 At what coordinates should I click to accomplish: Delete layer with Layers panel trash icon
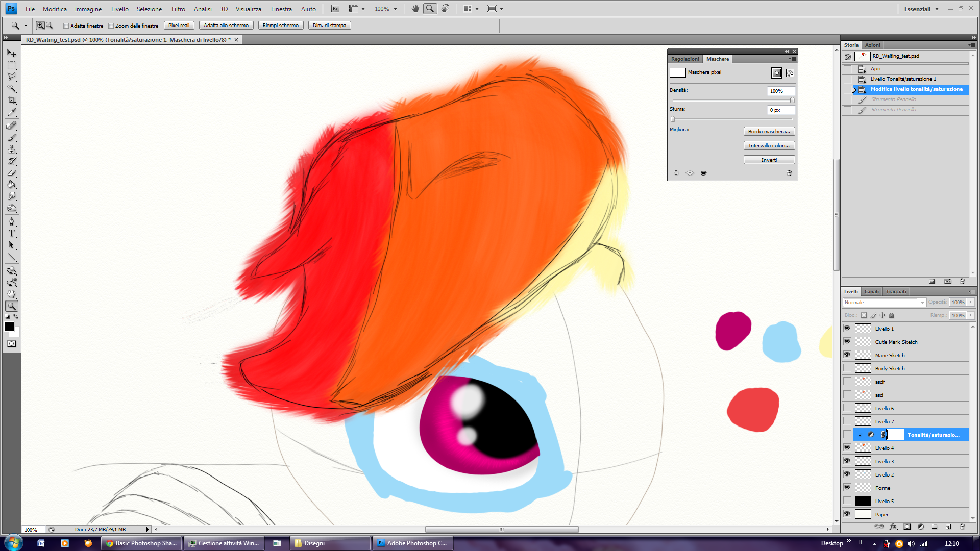point(963,527)
